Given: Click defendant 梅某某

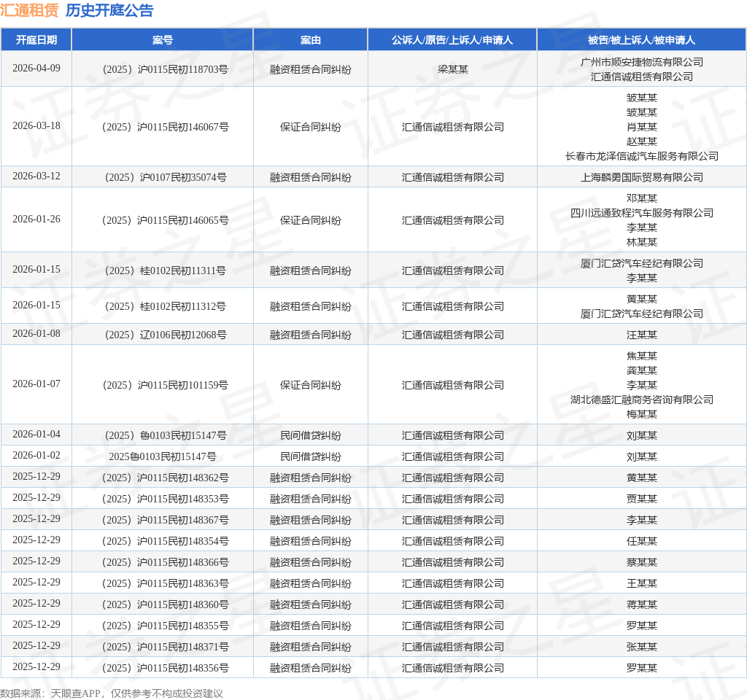Looking at the screenshot, I should pos(642,414).
